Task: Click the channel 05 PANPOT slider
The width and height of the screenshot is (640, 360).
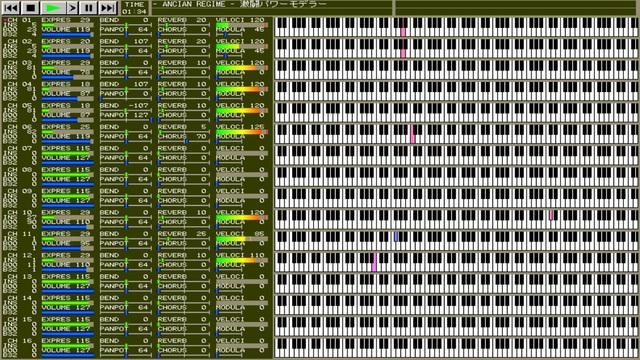Action: (x=126, y=120)
